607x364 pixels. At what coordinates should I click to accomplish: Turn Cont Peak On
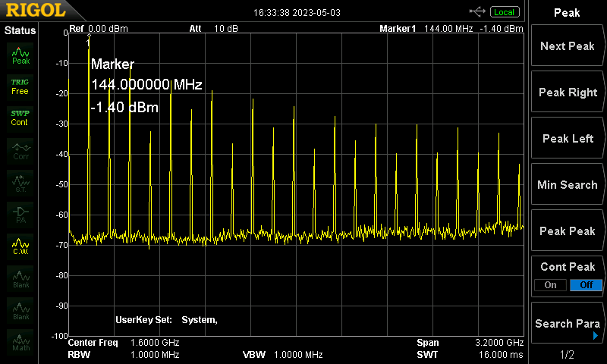[549, 284]
